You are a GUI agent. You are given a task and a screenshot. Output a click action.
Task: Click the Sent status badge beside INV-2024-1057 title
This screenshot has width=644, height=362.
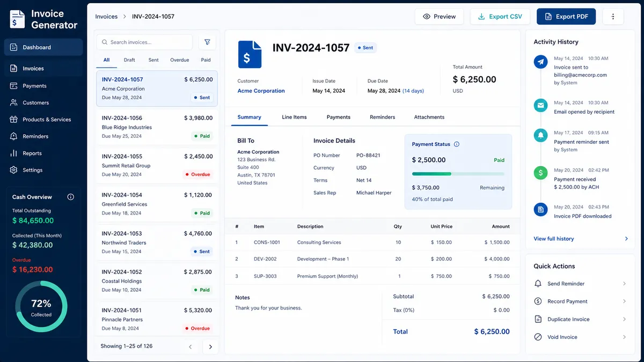365,48
